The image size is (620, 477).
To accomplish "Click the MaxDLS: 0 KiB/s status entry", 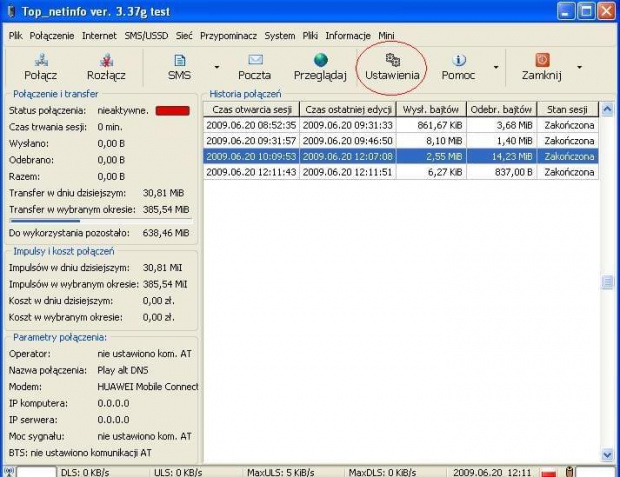I will coord(382,473).
